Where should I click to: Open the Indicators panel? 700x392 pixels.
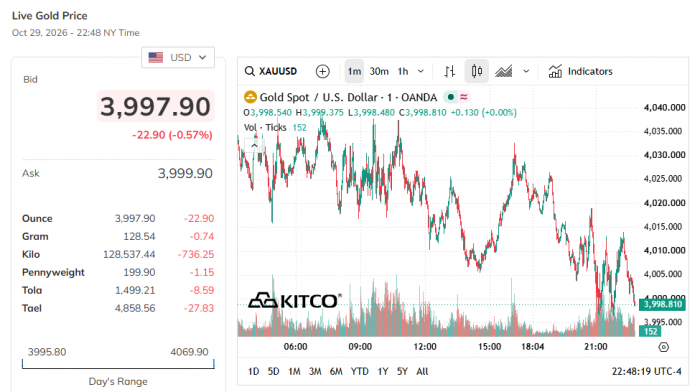[580, 71]
